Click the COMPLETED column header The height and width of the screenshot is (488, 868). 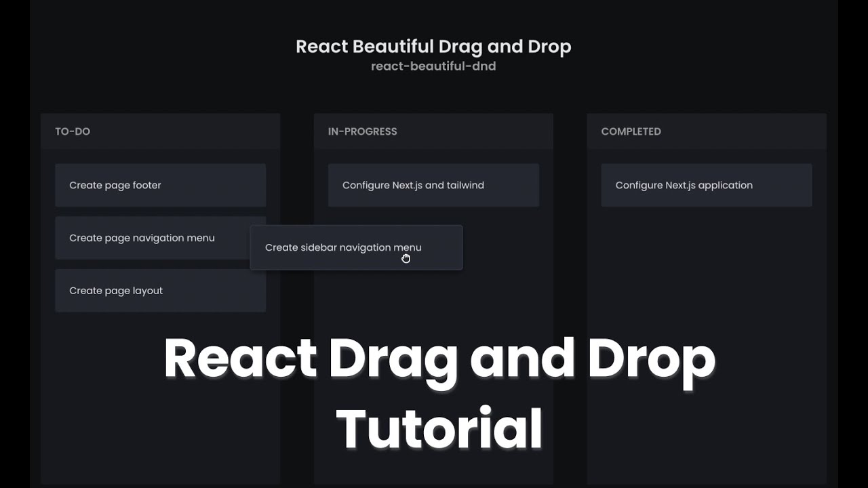pyautogui.click(x=707, y=131)
